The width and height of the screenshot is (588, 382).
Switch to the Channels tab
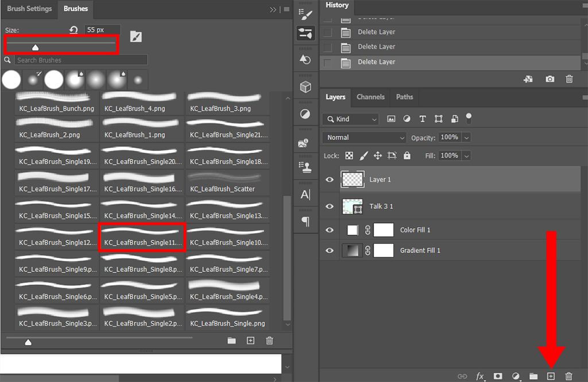point(370,97)
